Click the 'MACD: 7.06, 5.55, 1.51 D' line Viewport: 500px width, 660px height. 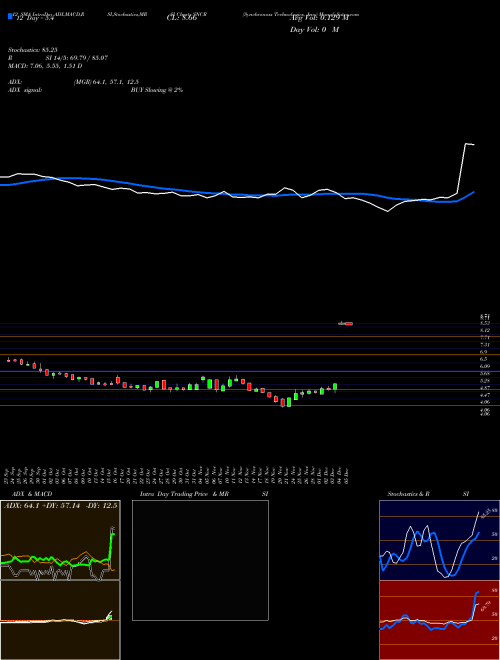(45, 66)
